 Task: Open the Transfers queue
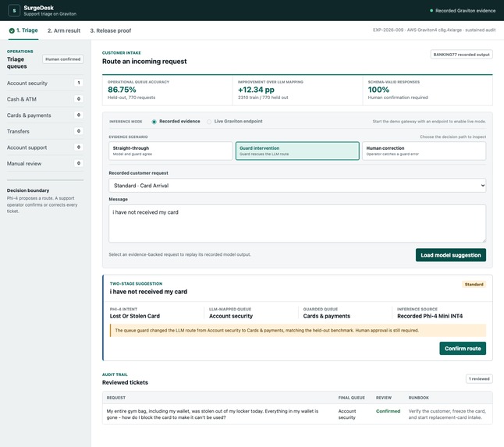tap(45, 131)
